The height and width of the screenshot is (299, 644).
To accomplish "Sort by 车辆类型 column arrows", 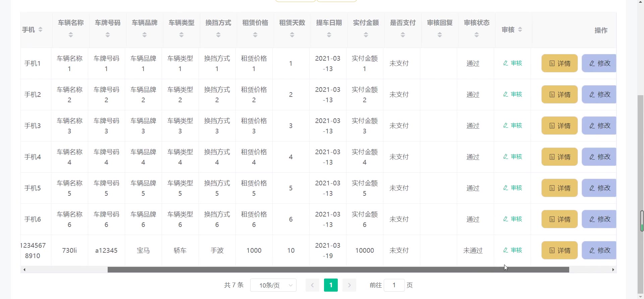I will point(181,35).
